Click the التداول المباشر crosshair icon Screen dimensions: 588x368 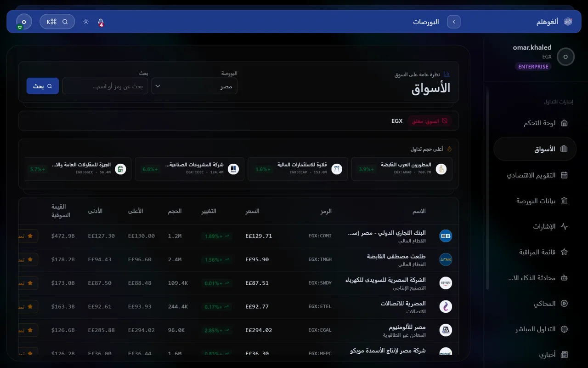[565, 329]
